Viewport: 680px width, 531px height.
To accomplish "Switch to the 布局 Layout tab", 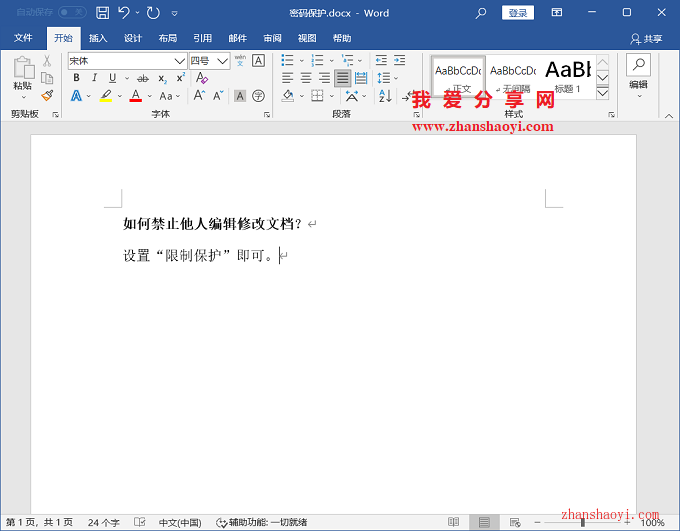I will point(167,38).
